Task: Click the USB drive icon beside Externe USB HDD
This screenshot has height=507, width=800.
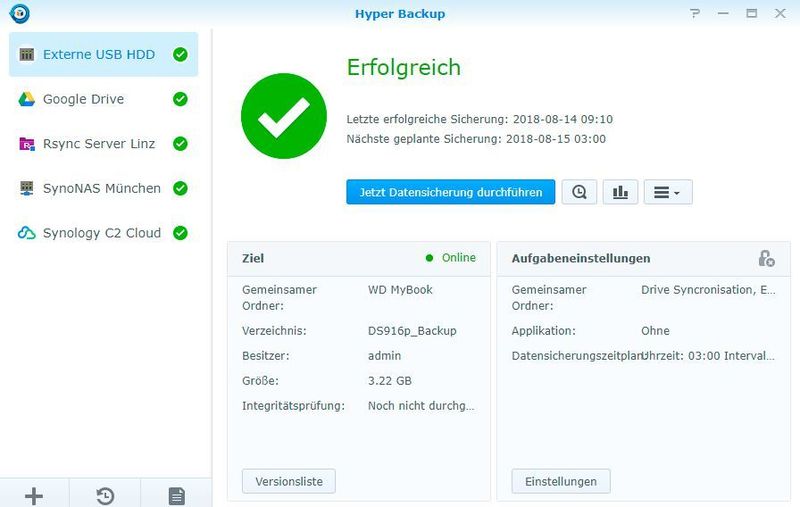Action: pos(27,55)
